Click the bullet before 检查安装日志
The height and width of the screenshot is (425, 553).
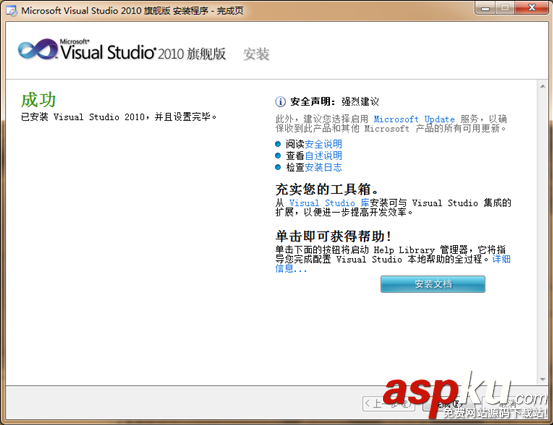tap(278, 167)
